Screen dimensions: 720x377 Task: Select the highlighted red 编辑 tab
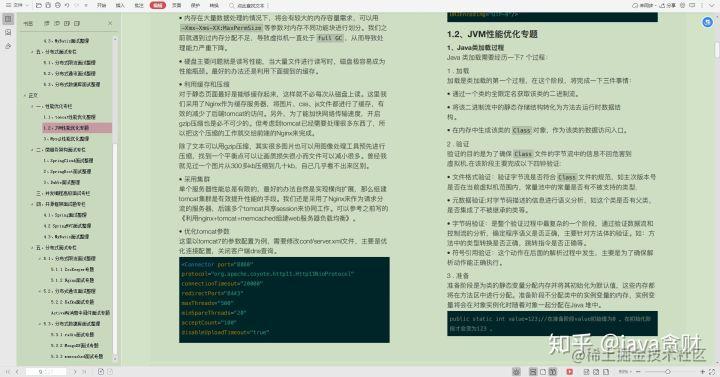tap(158, 6)
